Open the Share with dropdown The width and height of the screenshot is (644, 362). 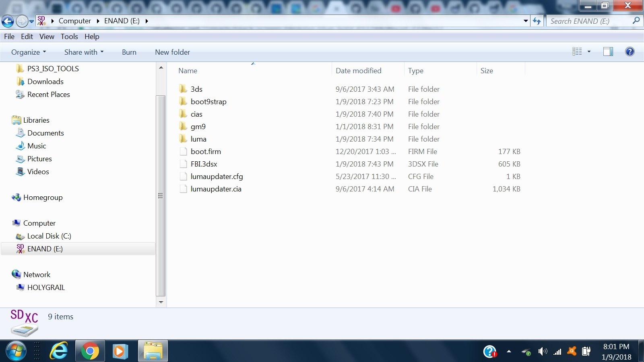click(84, 52)
